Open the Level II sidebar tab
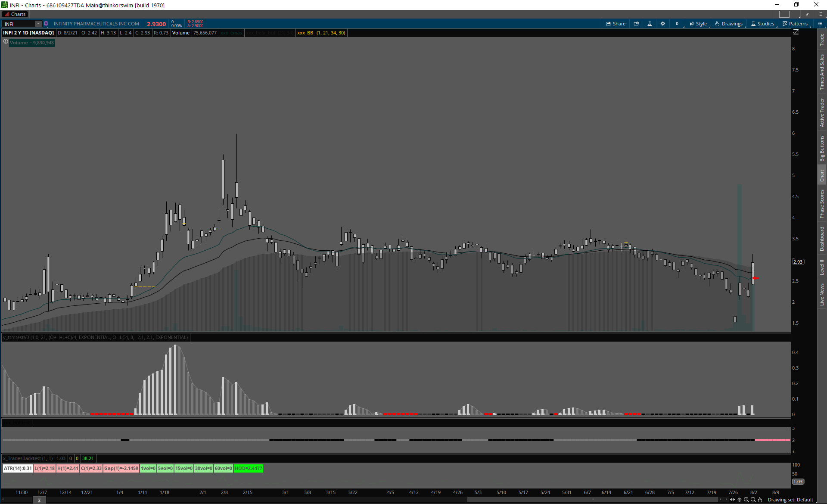Viewport: 827px width, 504px height. pyautogui.click(x=822, y=267)
